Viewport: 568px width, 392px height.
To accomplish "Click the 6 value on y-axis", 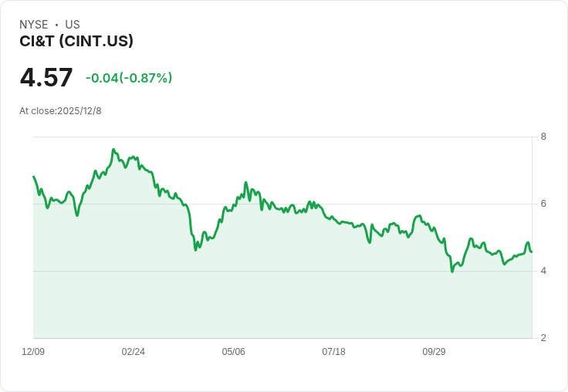I will point(543,204).
